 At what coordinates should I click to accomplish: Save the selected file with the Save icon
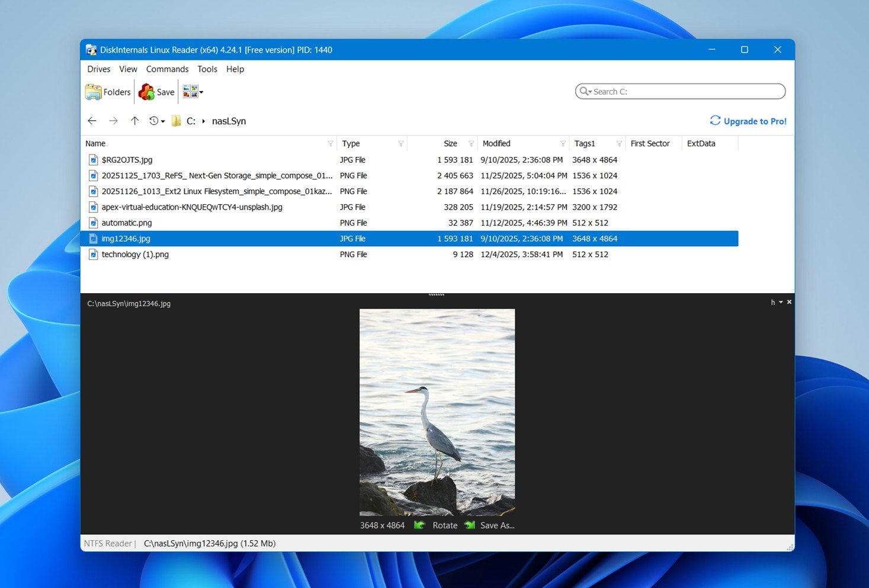pos(156,92)
